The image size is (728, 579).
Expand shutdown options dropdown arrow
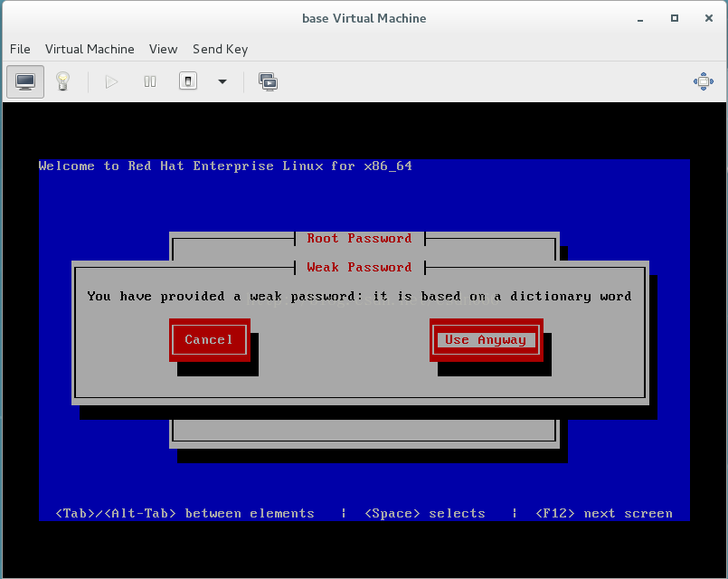pyautogui.click(x=222, y=81)
